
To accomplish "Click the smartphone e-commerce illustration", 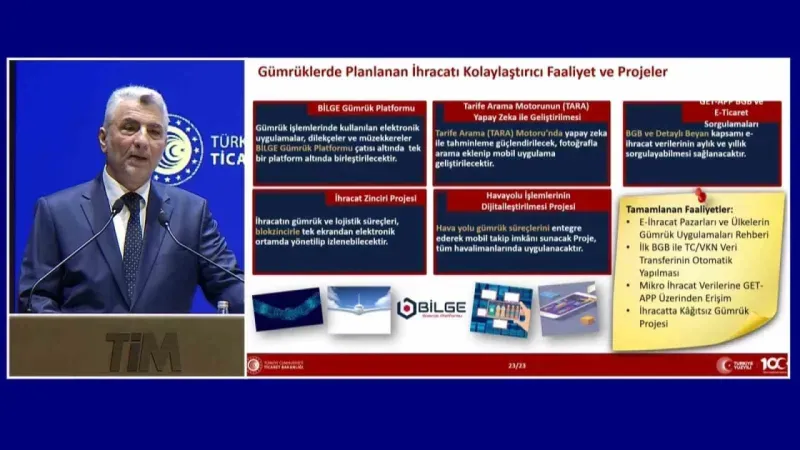I will click(568, 308).
